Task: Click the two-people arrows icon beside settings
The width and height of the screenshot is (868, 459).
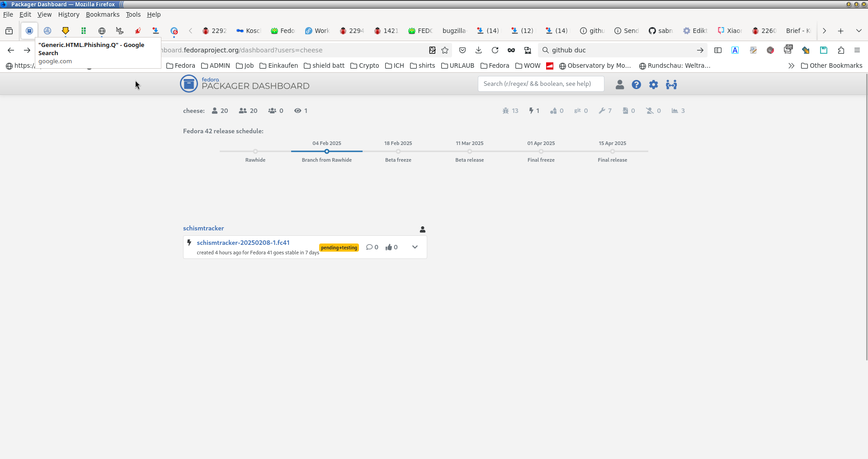Action: (671, 84)
